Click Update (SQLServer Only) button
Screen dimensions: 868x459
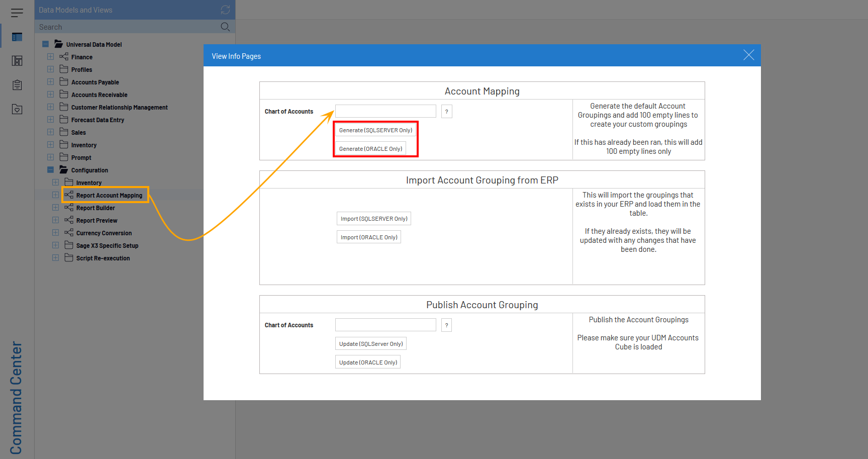tap(370, 344)
